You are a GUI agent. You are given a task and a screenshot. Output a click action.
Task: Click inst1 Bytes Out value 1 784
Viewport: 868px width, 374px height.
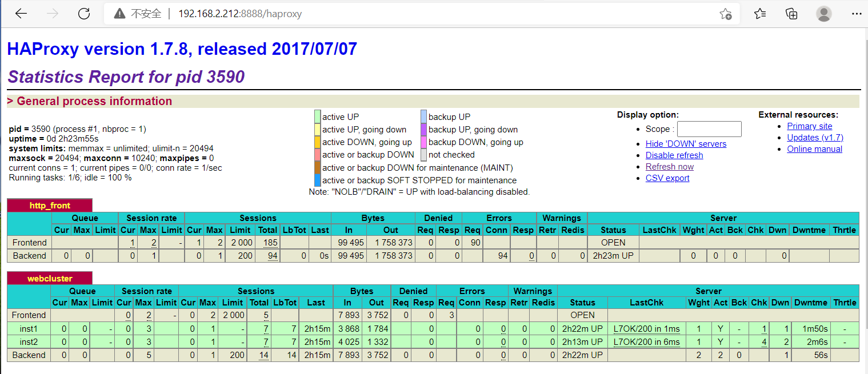(x=378, y=328)
